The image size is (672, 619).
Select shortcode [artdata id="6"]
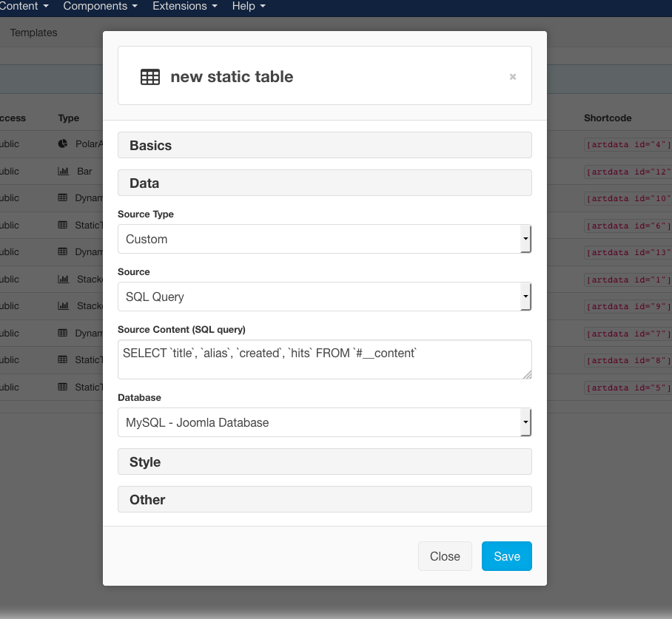pos(628,226)
